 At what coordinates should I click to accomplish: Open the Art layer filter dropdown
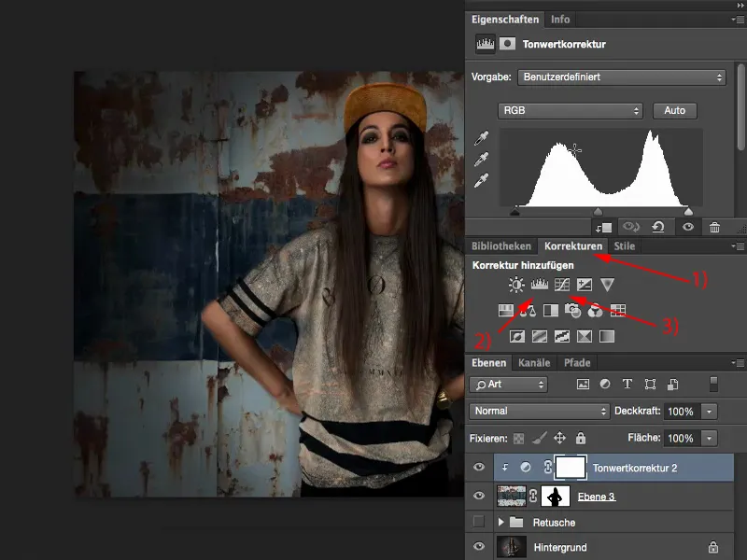[508, 385]
